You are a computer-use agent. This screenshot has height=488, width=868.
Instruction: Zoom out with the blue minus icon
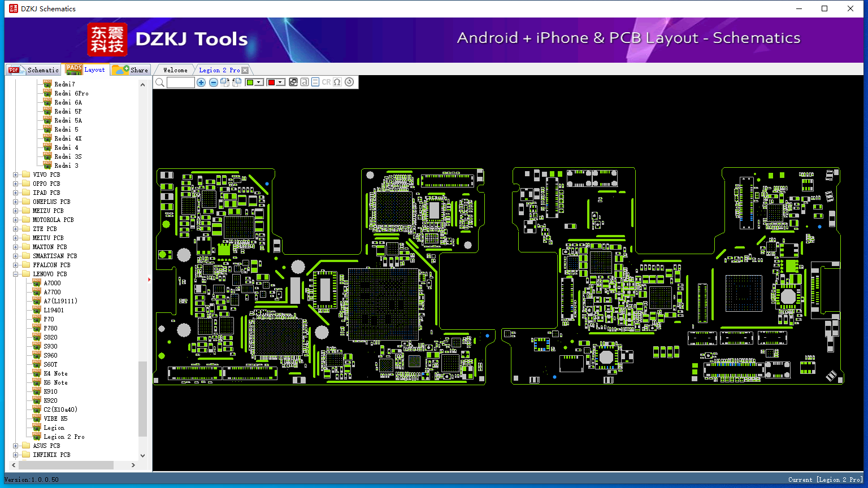pos(213,82)
